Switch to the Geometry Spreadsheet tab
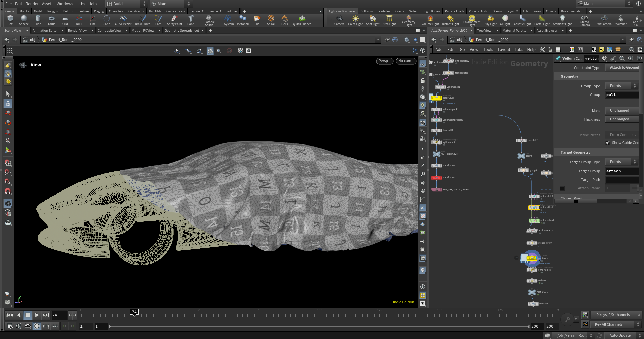Screen dimensions: 644x339 181,31
